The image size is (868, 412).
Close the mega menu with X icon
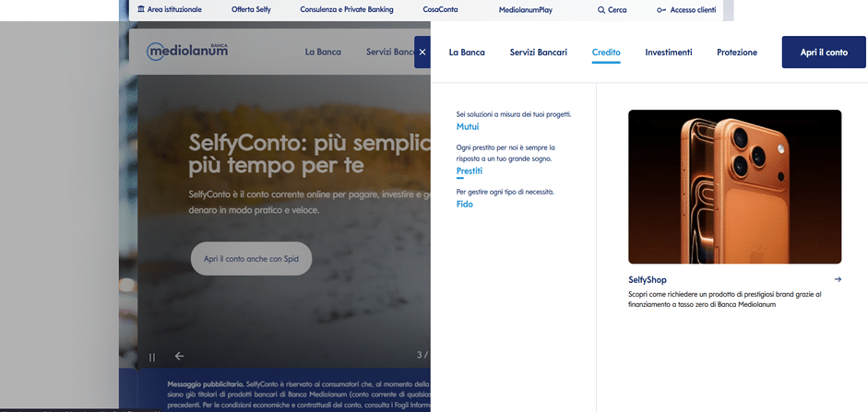pyautogui.click(x=422, y=53)
